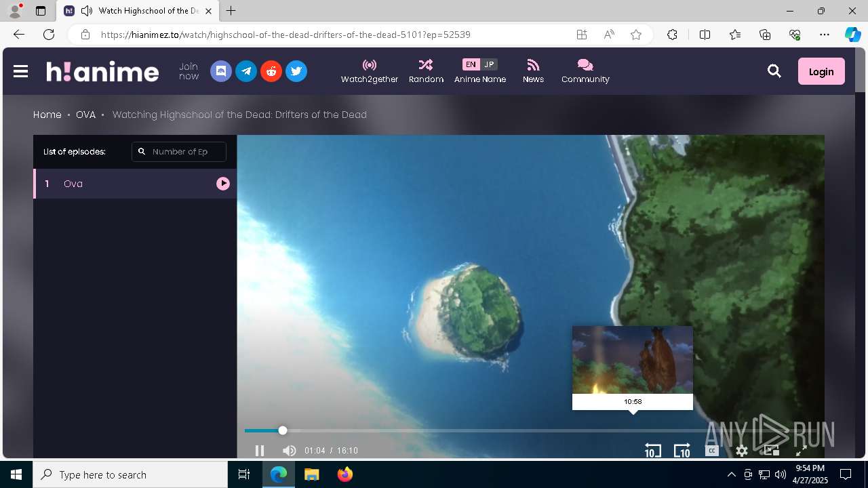868x488 pixels.
Task: Open the Reddit join icon
Action: (271, 71)
